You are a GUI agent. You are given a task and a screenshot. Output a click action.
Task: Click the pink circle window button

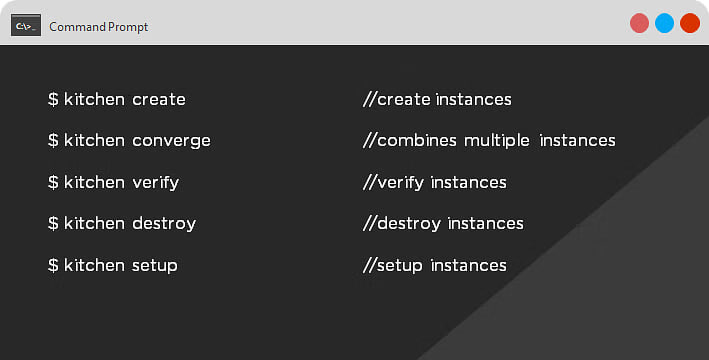pyautogui.click(x=639, y=24)
